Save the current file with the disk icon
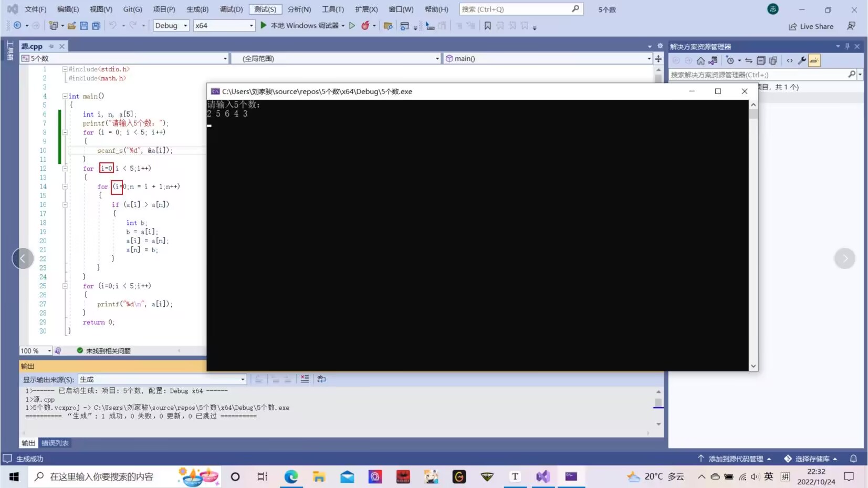 [83, 25]
